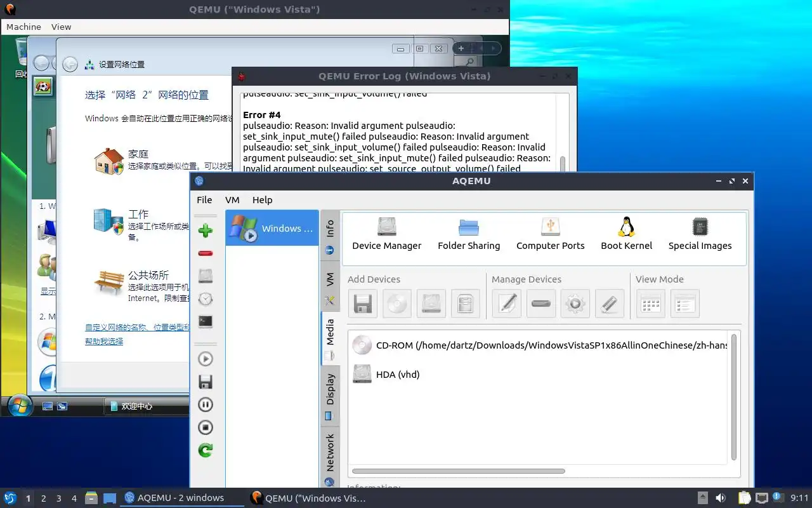Open the Display tab

[330, 397]
